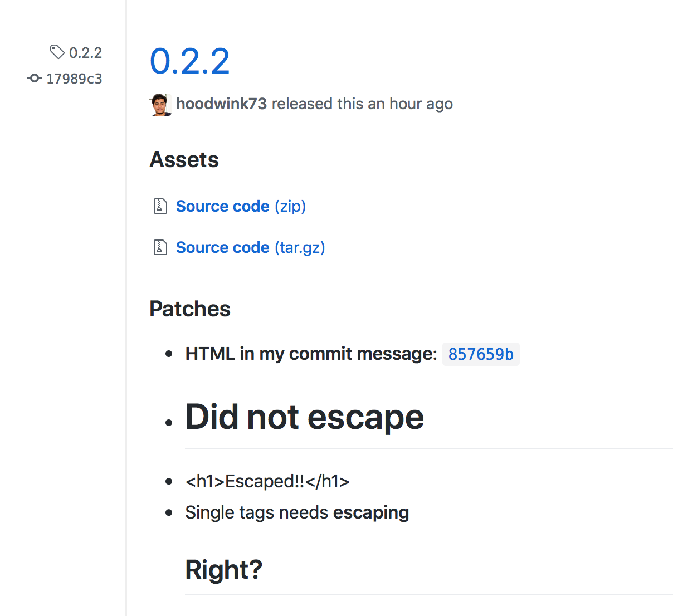The width and height of the screenshot is (673, 616).
Task: Select the 0.2.2 tag in the sidebar
Action: click(x=85, y=52)
